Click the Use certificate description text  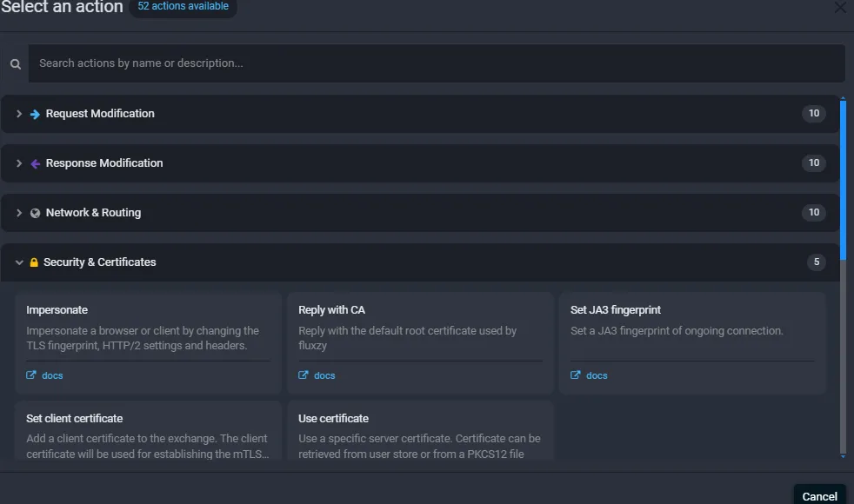coord(419,447)
